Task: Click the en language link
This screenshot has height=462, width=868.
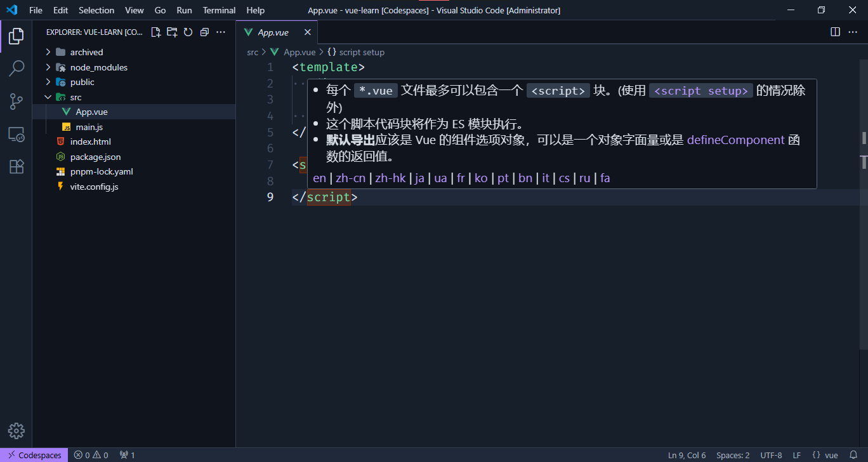Action: (320, 178)
